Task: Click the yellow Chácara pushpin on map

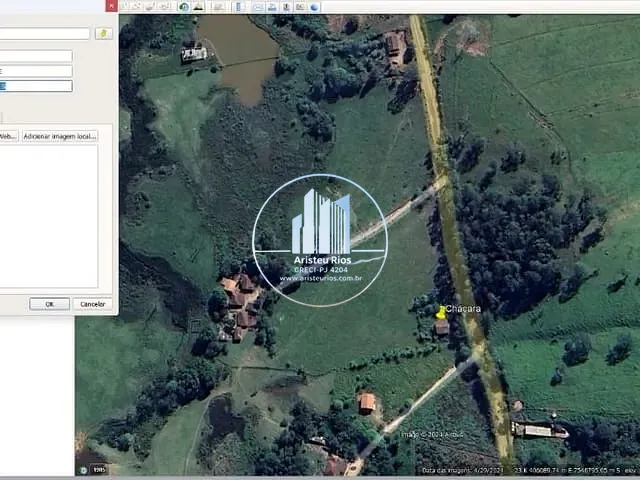Action: tap(440, 313)
